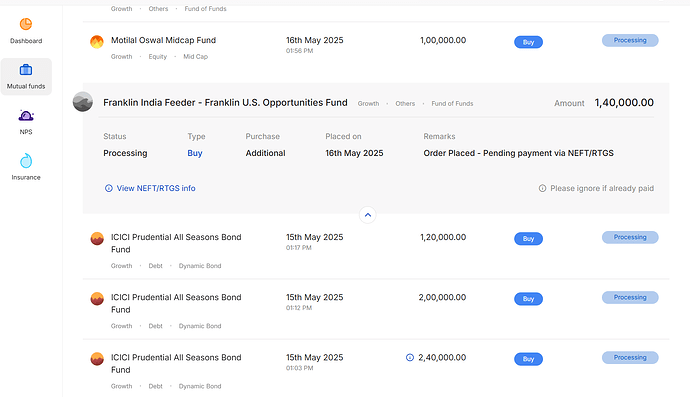Expand the 1,20,000.00 ICICI Prudential order row
Viewport: 690px width, 397px height.
pos(376,251)
